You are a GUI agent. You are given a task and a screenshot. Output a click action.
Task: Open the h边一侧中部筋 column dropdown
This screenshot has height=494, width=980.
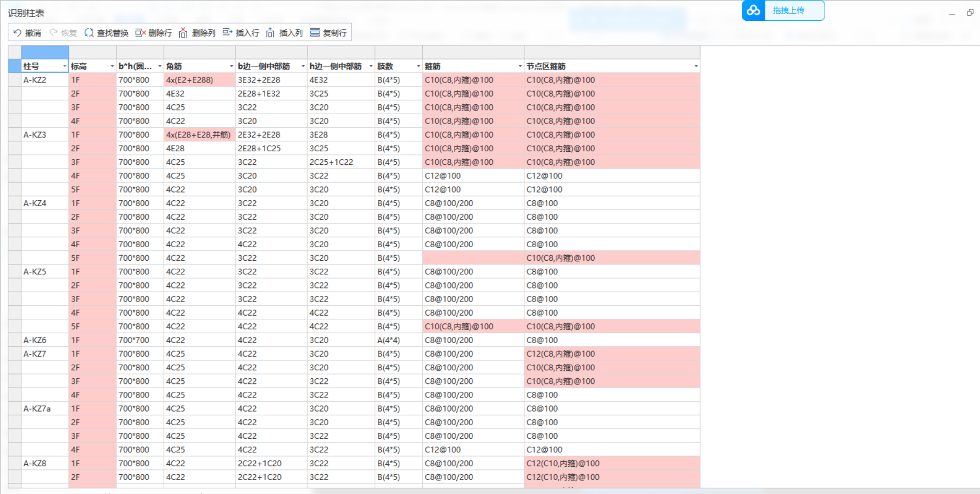click(371, 66)
